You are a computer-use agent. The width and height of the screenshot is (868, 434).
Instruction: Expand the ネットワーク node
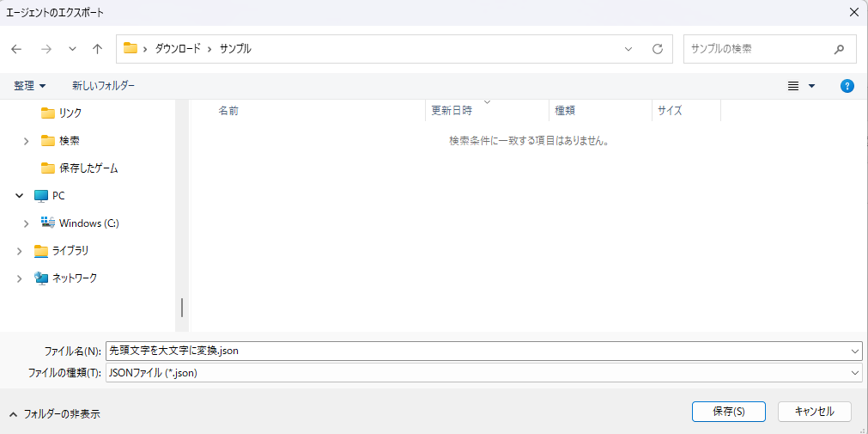[20, 278]
